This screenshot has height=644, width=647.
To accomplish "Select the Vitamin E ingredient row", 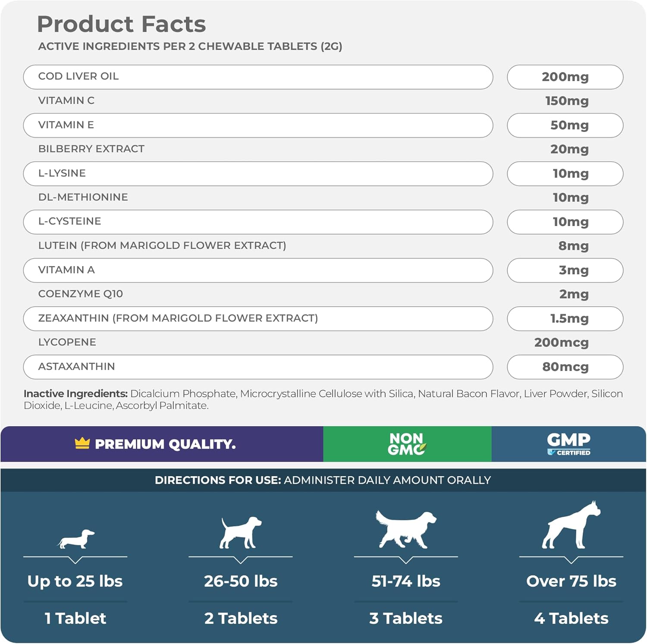I will coord(258,125).
